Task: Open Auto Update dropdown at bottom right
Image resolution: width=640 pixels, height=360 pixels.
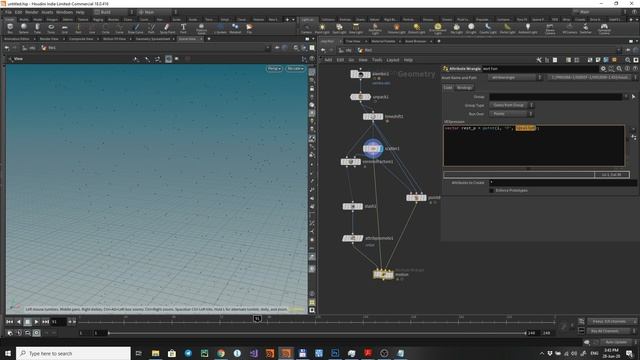Action: pos(618,342)
